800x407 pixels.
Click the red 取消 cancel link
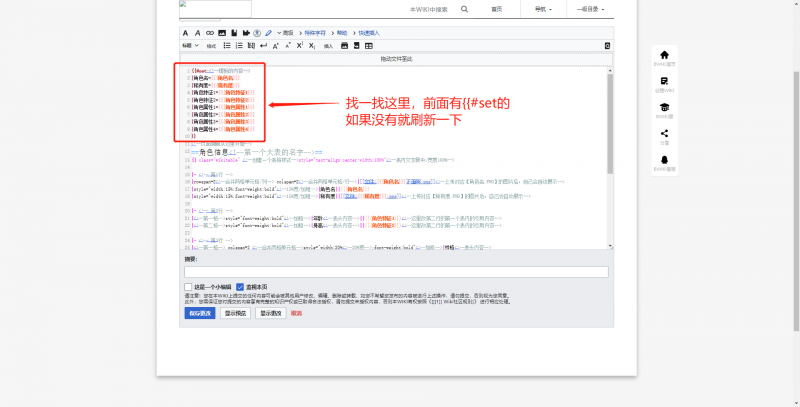296,313
